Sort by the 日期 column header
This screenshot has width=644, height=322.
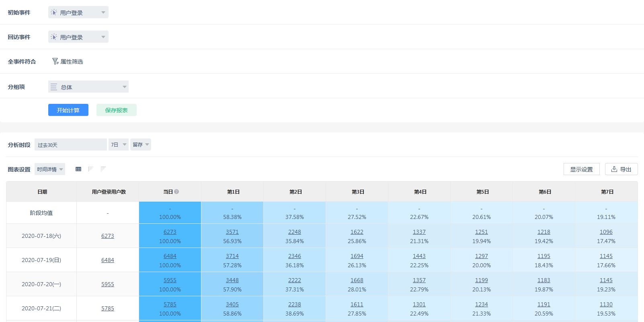[x=42, y=192]
